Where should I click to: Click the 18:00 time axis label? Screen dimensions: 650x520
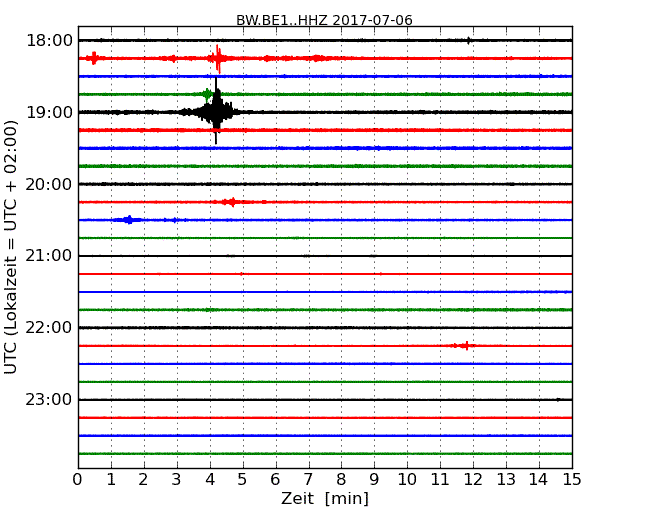tap(49, 41)
